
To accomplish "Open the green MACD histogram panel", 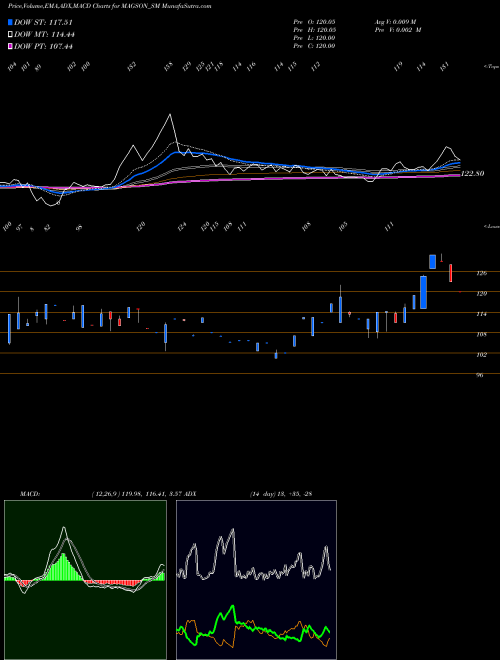I will tap(85, 580).
